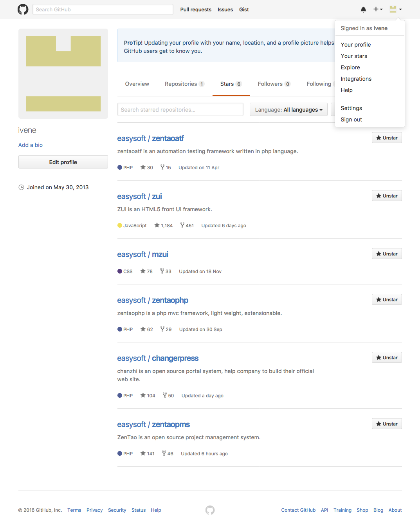Click the 78 stargazers of mzui

click(x=146, y=271)
